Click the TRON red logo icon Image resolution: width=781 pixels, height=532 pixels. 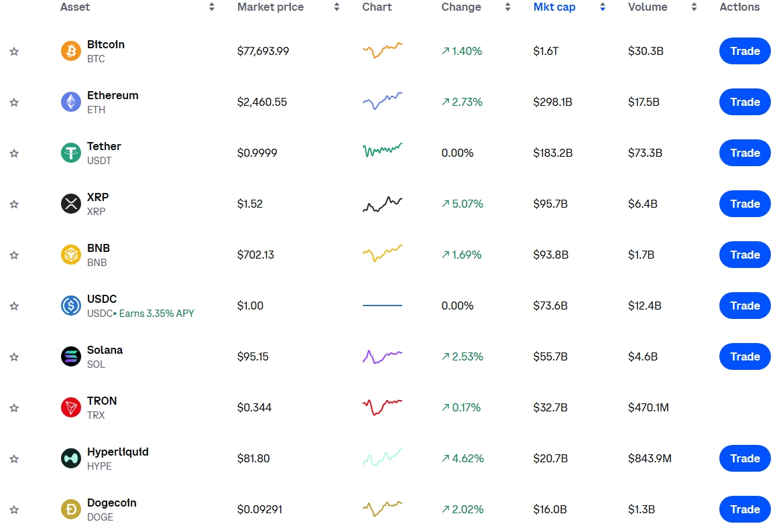tap(71, 407)
